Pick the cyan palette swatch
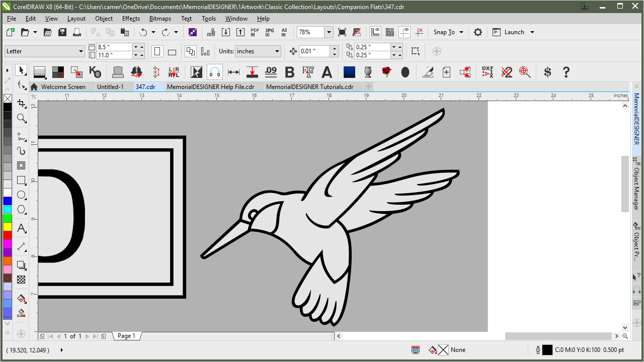644x362 pixels. click(8, 210)
